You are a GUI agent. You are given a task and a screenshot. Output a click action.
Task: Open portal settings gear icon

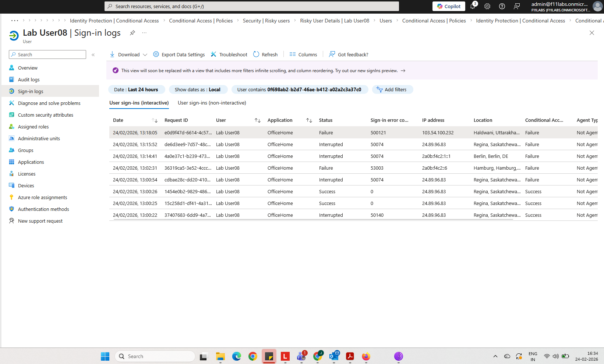coord(487,6)
